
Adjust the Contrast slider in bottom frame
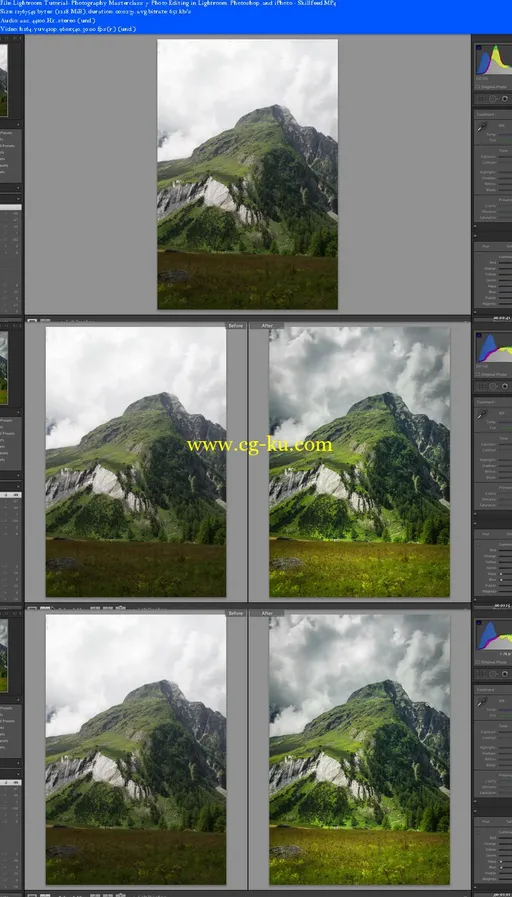coord(505,738)
